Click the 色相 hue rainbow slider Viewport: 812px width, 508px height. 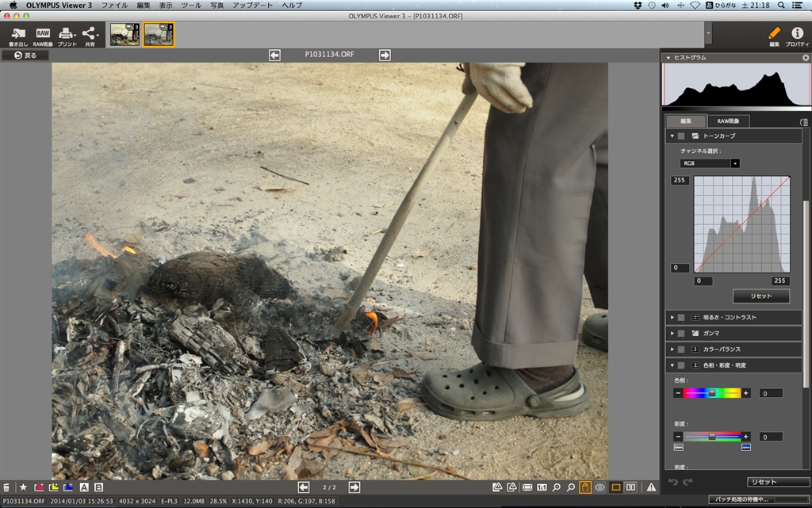[711, 393]
